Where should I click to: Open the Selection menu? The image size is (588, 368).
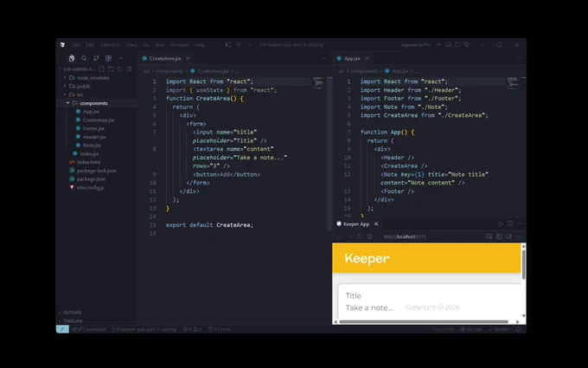tap(110, 45)
